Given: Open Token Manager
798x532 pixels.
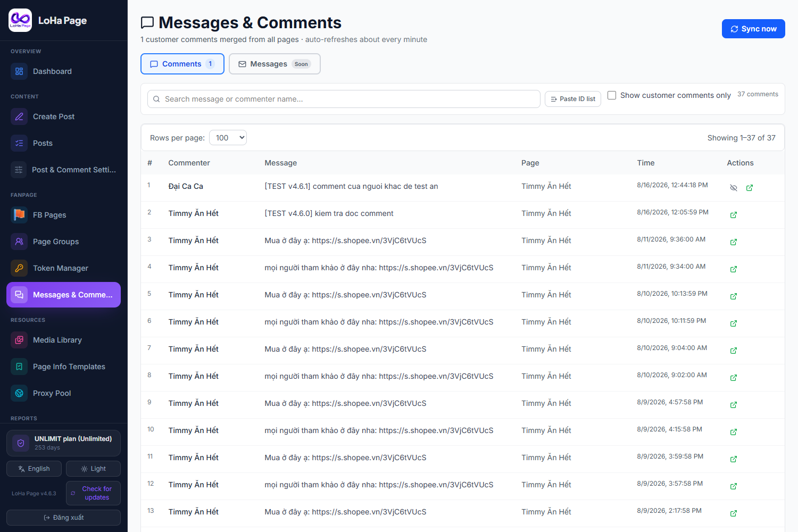Looking at the screenshot, I should click(x=63, y=268).
